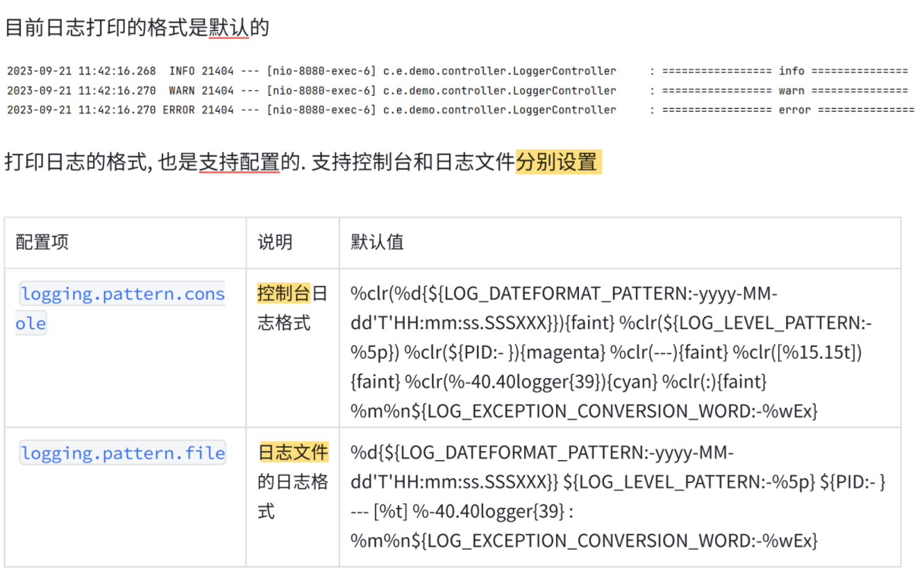Click the WARN log line in code block
The image size is (924, 578).
(457, 90)
